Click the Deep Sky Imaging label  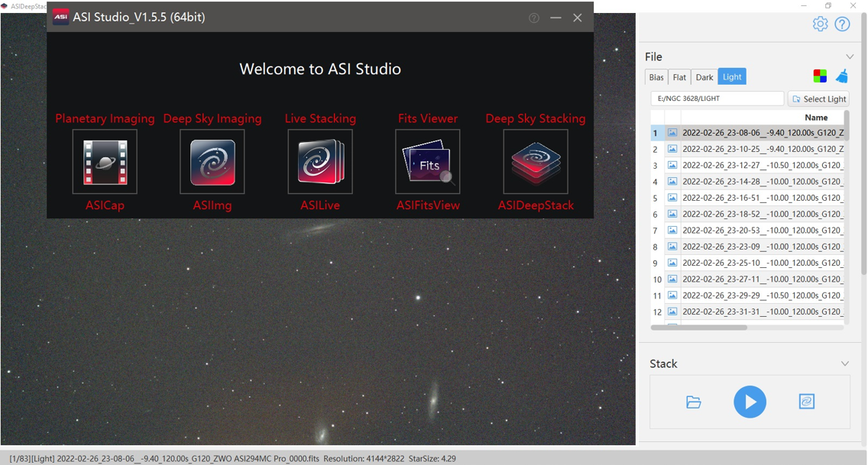(212, 118)
